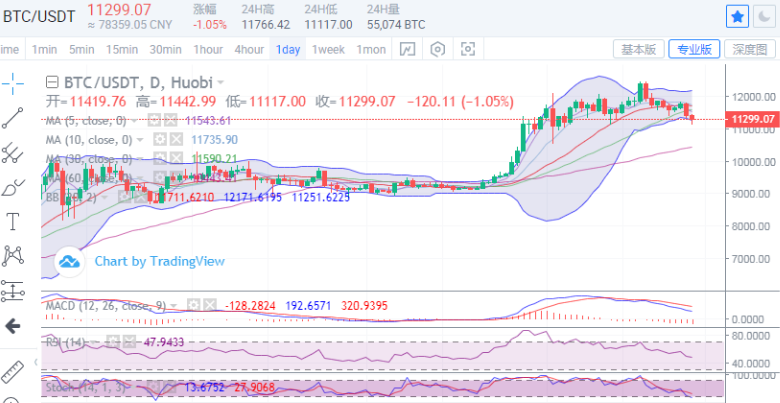Click the current price label 11299.07 on axis
This screenshot has width=780, height=403.
tap(751, 119)
